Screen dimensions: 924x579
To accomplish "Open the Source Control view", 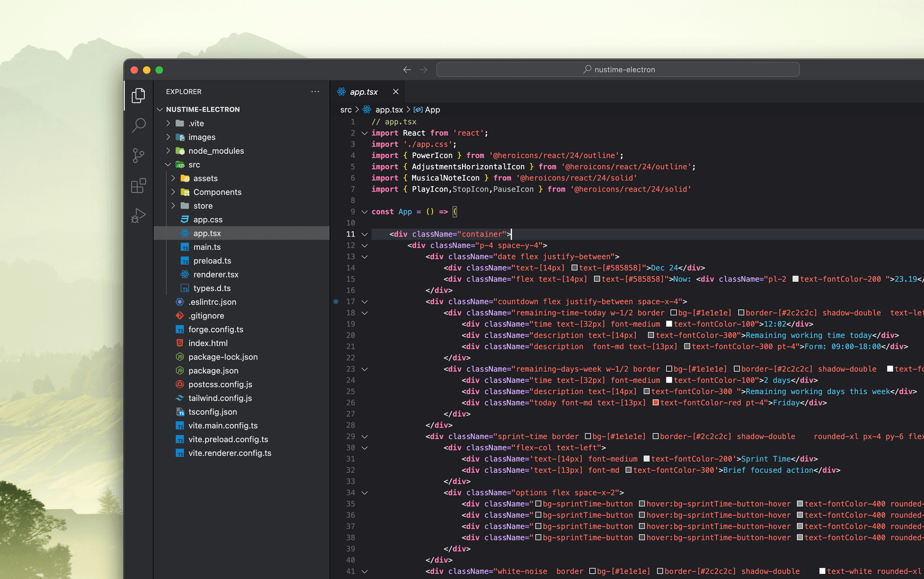I will click(139, 155).
